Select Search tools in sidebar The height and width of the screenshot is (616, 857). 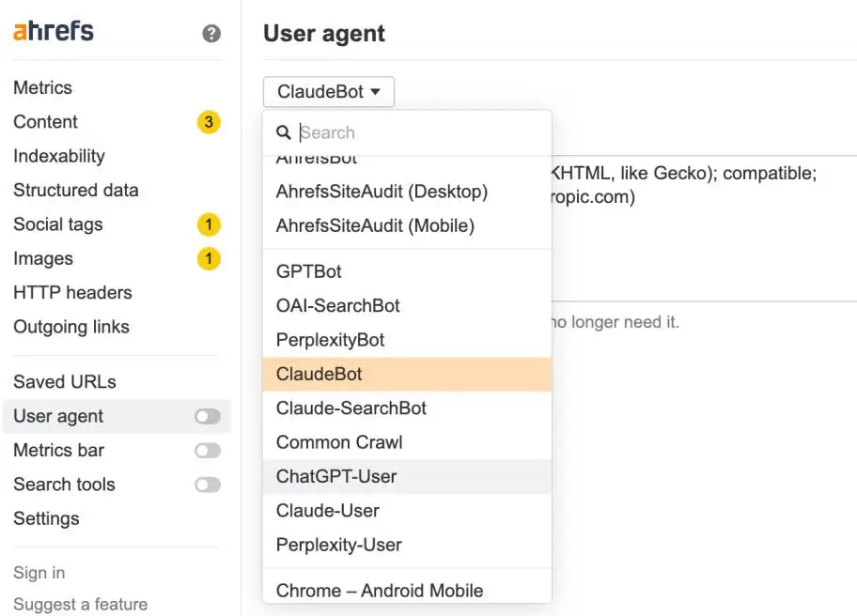point(65,485)
